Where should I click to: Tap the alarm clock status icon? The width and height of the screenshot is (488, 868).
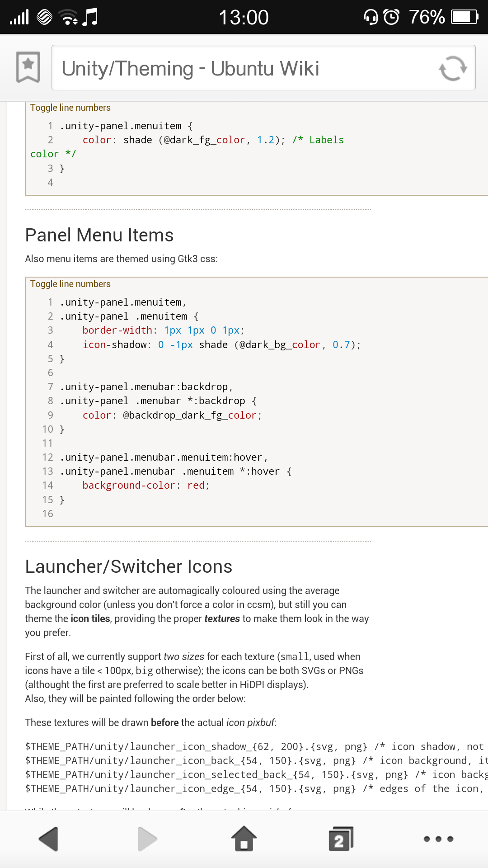pyautogui.click(x=391, y=17)
